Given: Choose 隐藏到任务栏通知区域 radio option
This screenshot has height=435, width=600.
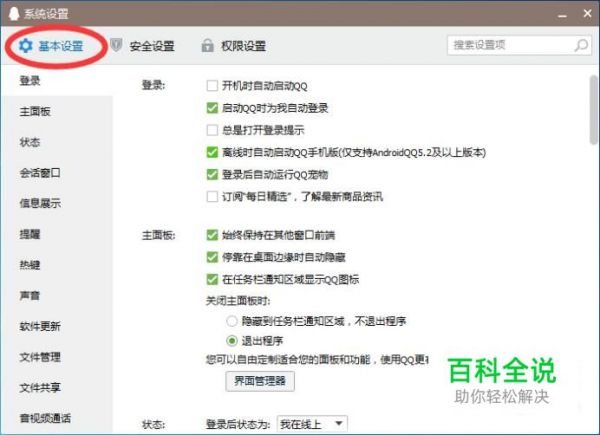Looking at the screenshot, I should coord(232,321).
